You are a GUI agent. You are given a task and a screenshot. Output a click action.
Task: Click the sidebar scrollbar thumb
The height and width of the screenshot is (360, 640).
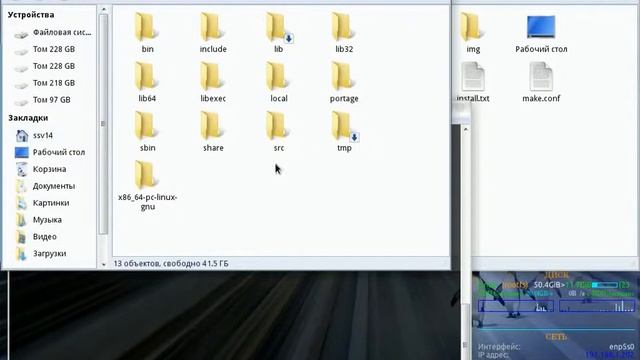[x=103, y=124]
